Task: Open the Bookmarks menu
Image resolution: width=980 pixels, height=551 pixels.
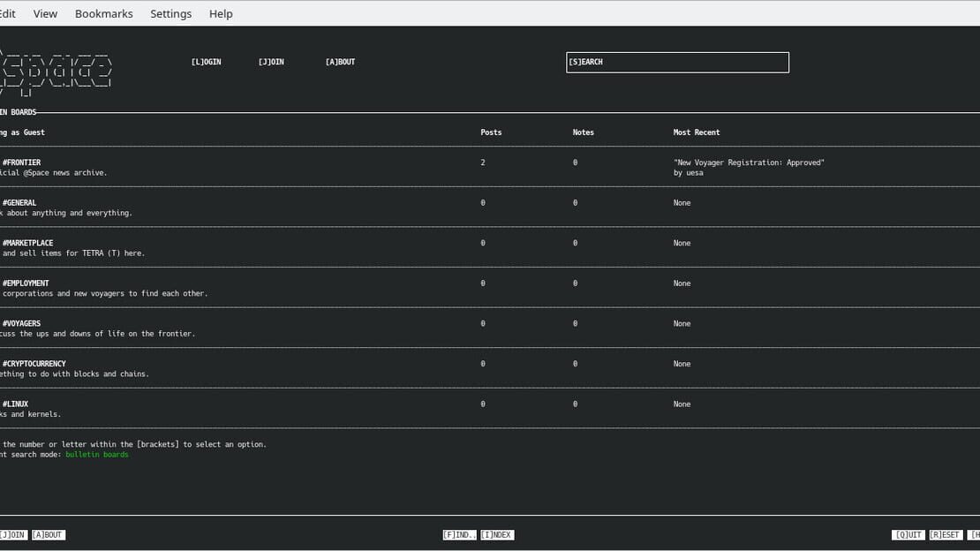Action: point(104,14)
